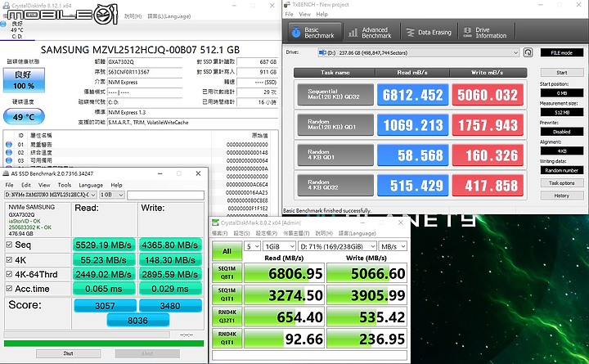Click the Start position 0 MB field
Viewport: 589px width, 364px height.
tap(561, 92)
